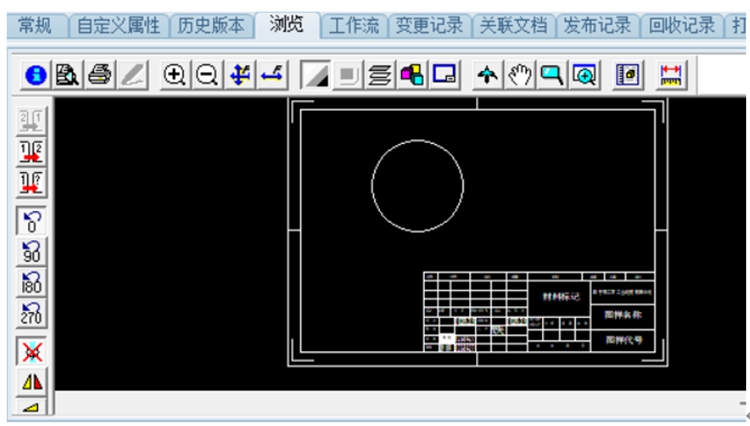750x426 pixels.
Task: Open the 历史版本 tab
Action: pyautogui.click(x=211, y=26)
